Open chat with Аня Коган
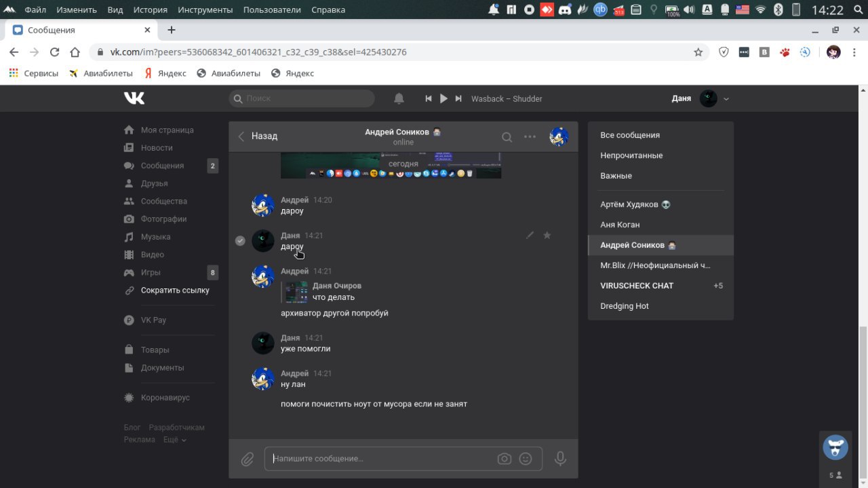 click(660, 225)
